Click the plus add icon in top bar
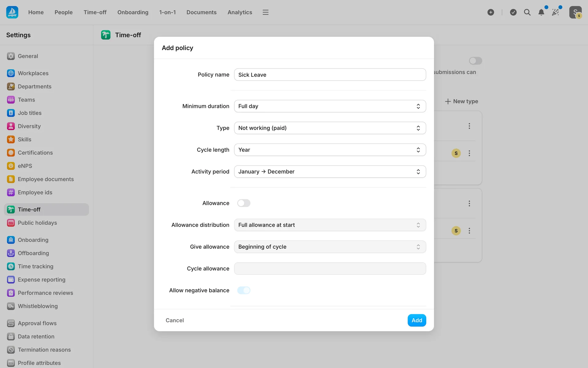The width and height of the screenshot is (588, 368). click(491, 12)
